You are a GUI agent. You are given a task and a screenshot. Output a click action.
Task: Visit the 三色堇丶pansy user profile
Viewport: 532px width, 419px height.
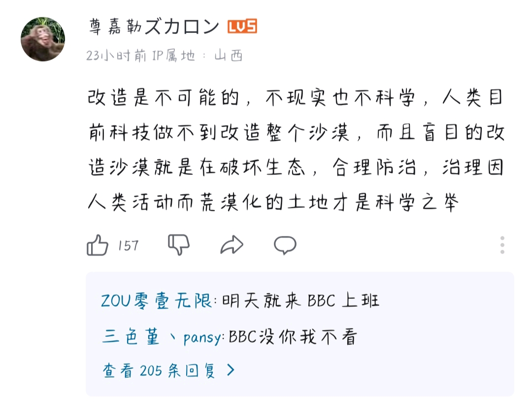(x=163, y=337)
